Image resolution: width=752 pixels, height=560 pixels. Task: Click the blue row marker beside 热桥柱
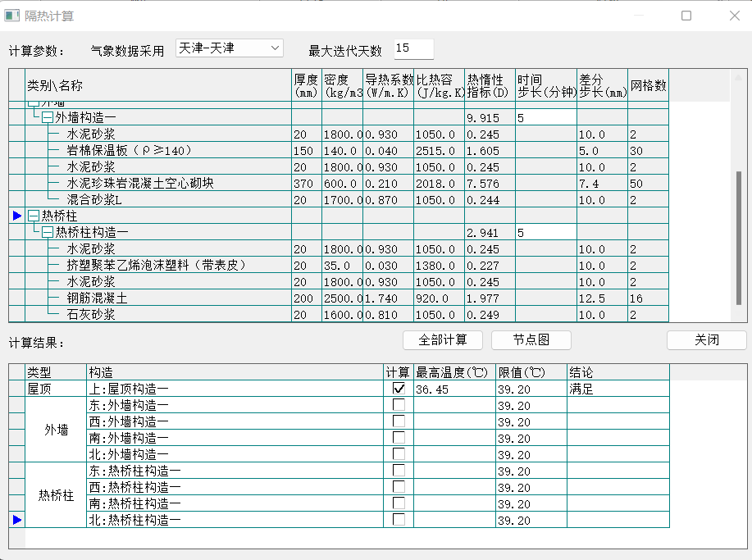point(17,216)
